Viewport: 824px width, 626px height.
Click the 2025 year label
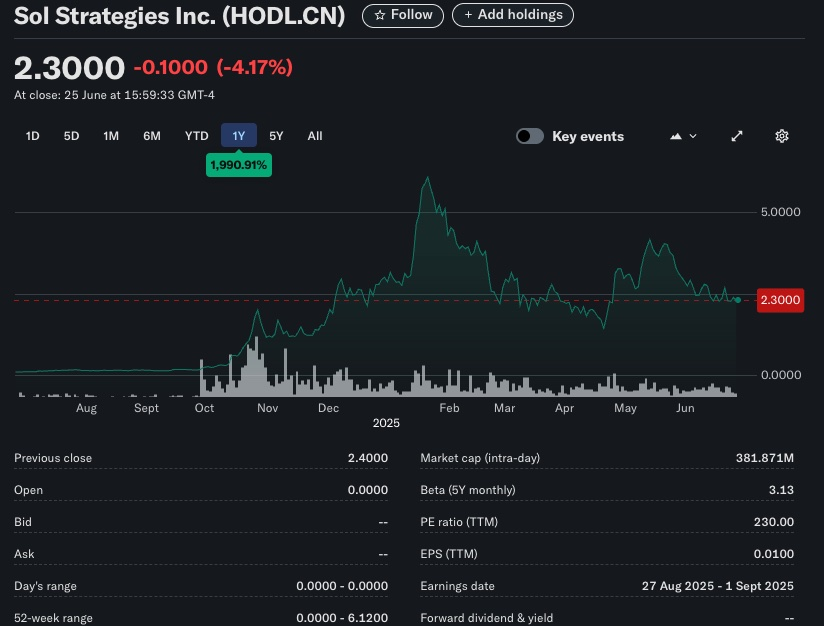386,423
